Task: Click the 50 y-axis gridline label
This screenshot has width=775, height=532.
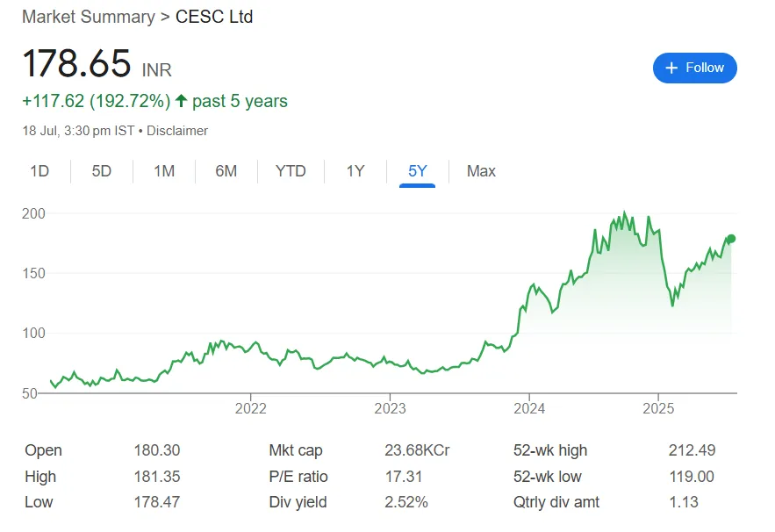Action: (x=30, y=393)
